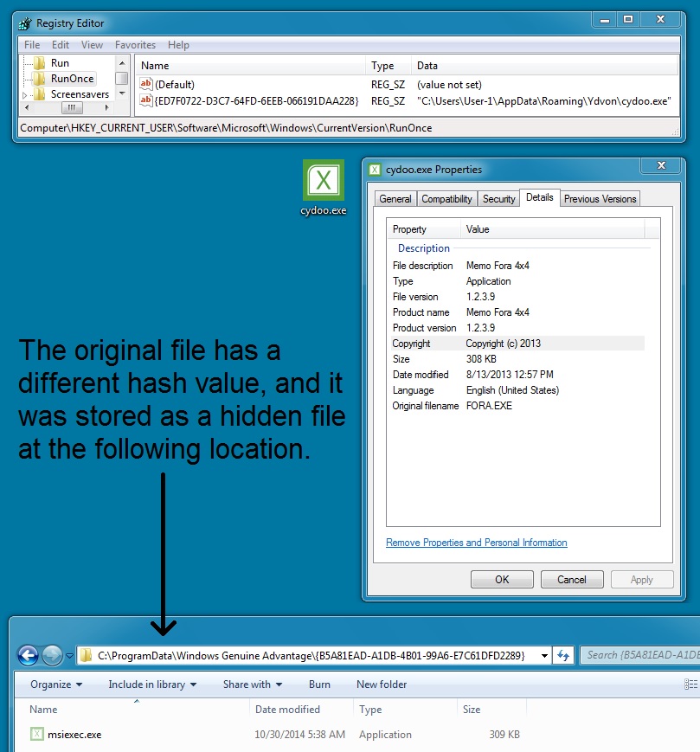Select the Screensavers folder icon in registry tree
The height and width of the screenshot is (752, 700).
(x=39, y=94)
